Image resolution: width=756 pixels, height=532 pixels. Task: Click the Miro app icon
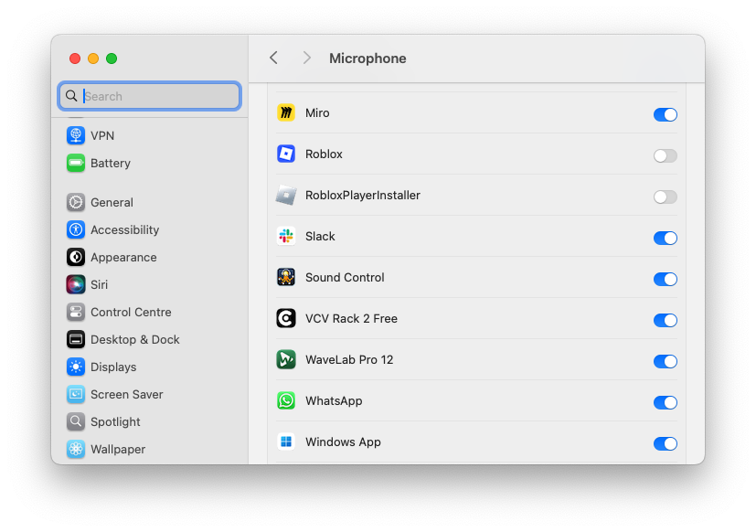pos(286,113)
